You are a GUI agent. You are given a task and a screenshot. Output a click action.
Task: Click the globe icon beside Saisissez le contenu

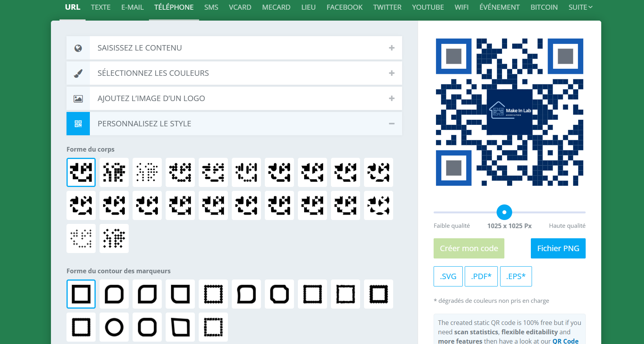point(78,48)
